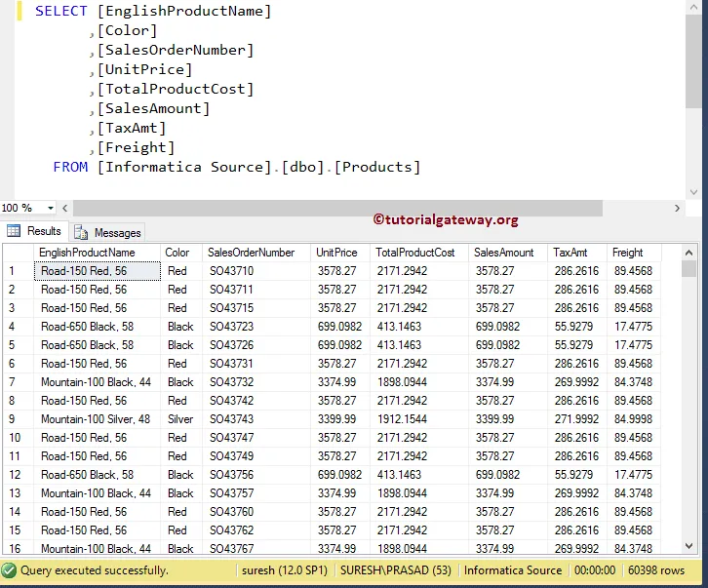The image size is (708, 588).
Task: Select the SalesOrderNumber column header
Action: pyautogui.click(x=256, y=253)
